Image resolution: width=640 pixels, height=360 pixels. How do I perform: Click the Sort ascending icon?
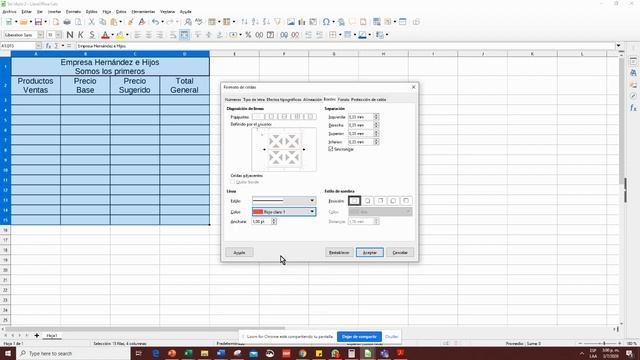click(x=255, y=22)
